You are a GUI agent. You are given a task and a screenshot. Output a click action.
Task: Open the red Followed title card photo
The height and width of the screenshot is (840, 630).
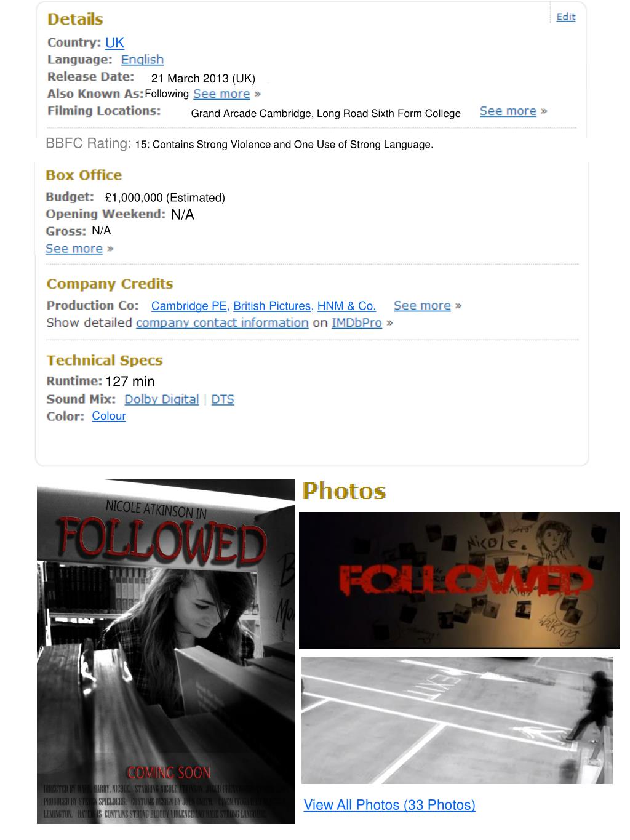point(459,580)
